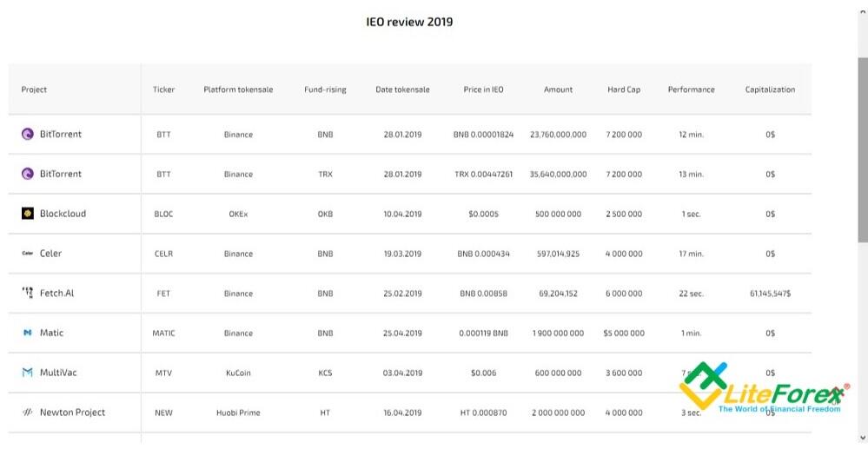Select the Project column header
The height and width of the screenshot is (456, 868).
click(x=34, y=89)
